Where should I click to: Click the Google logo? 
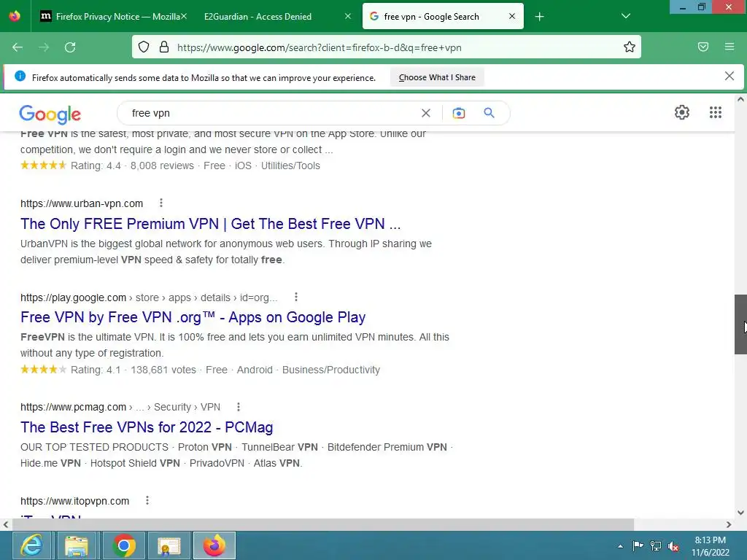pyautogui.click(x=50, y=114)
